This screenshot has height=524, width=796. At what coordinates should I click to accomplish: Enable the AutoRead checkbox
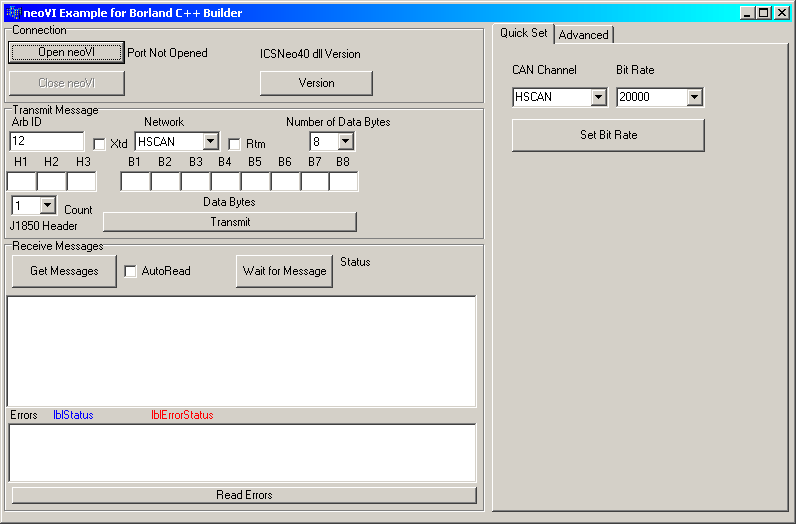130,271
